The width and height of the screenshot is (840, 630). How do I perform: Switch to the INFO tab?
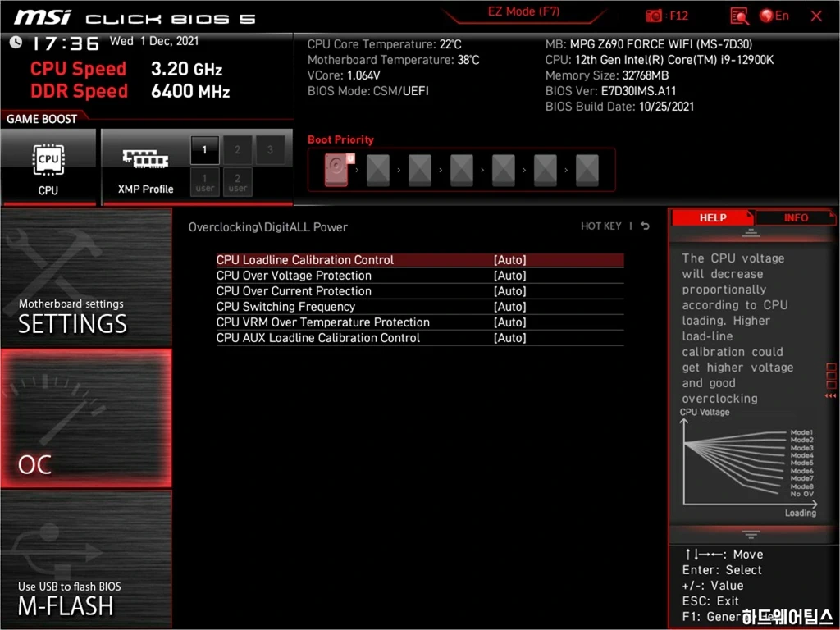pyautogui.click(x=796, y=217)
